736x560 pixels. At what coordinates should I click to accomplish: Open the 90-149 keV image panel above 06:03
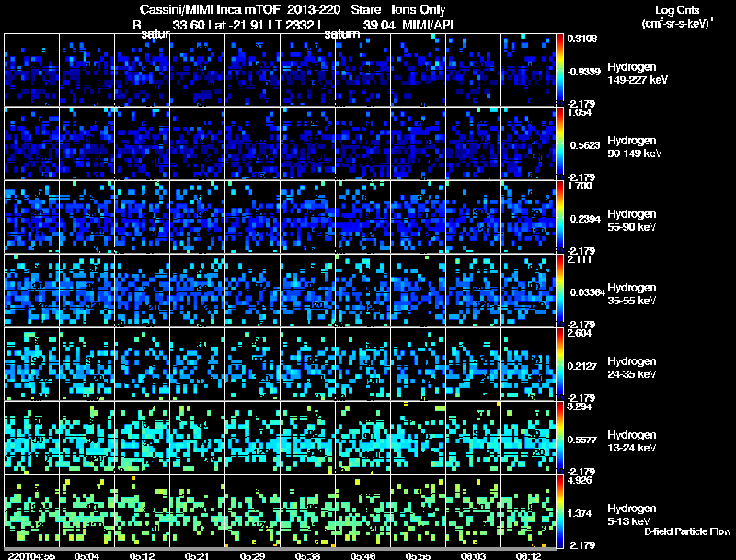coord(473,143)
